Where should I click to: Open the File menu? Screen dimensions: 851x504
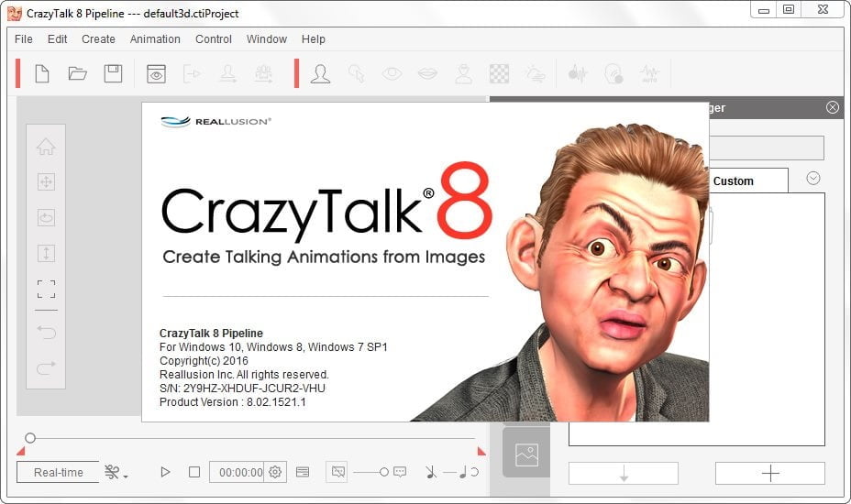[x=23, y=39]
